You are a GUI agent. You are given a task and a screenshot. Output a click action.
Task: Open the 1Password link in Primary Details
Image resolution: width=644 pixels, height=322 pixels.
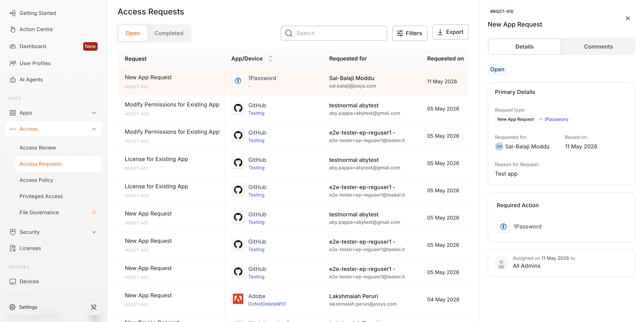(x=556, y=119)
